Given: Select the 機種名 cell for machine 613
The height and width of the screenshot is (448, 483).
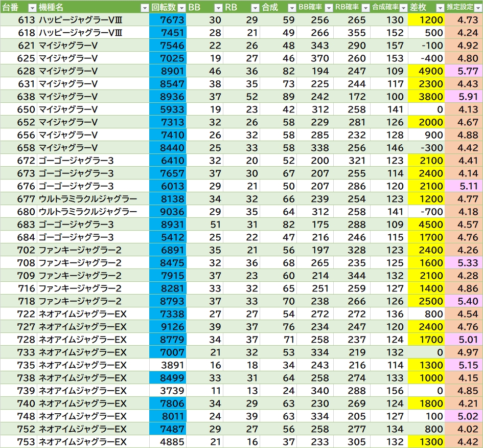Looking at the screenshot, I should point(93,20).
